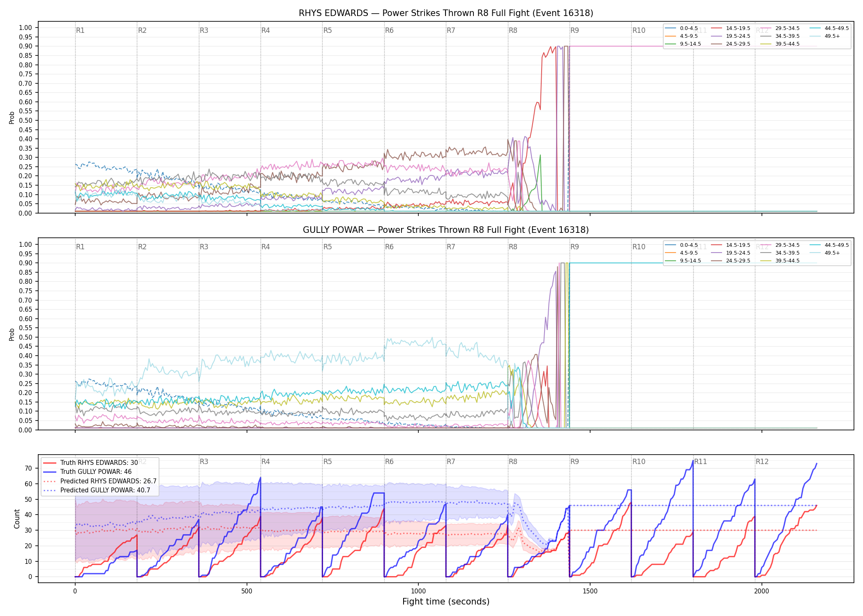Click 'Predicted RHYS EDWARDS: 26.7' legend item

point(100,481)
